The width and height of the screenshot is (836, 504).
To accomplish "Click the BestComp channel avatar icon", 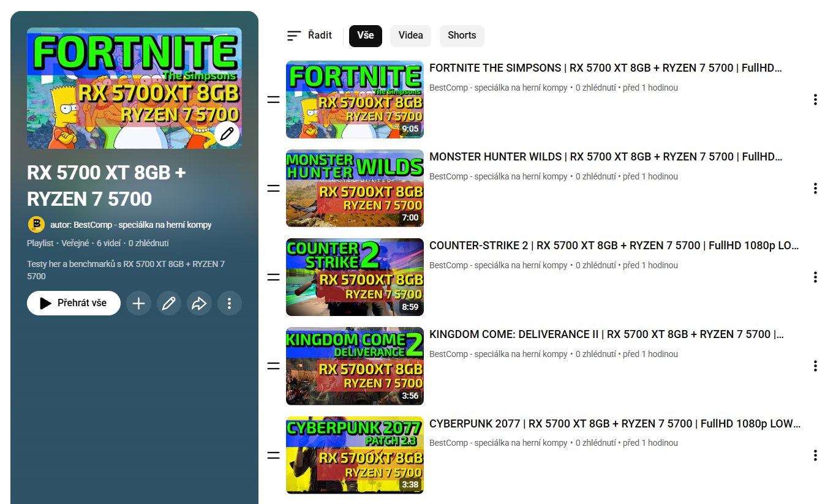I will [x=36, y=225].
